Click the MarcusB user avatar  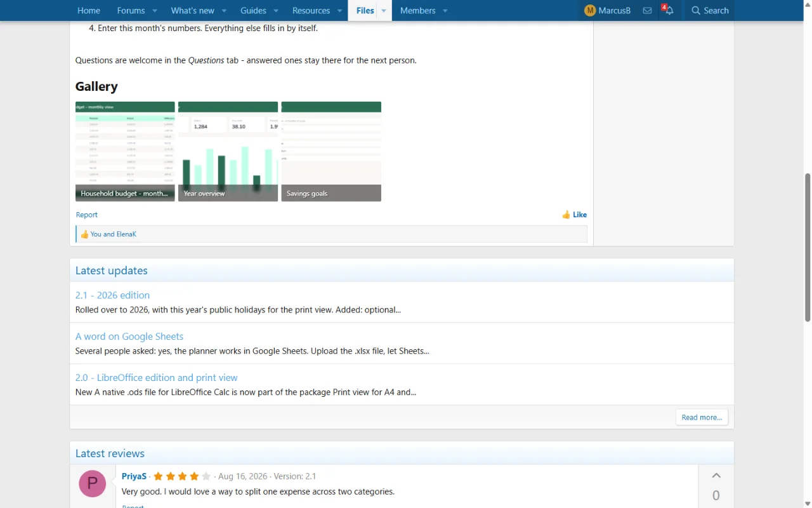click(590, 11)
